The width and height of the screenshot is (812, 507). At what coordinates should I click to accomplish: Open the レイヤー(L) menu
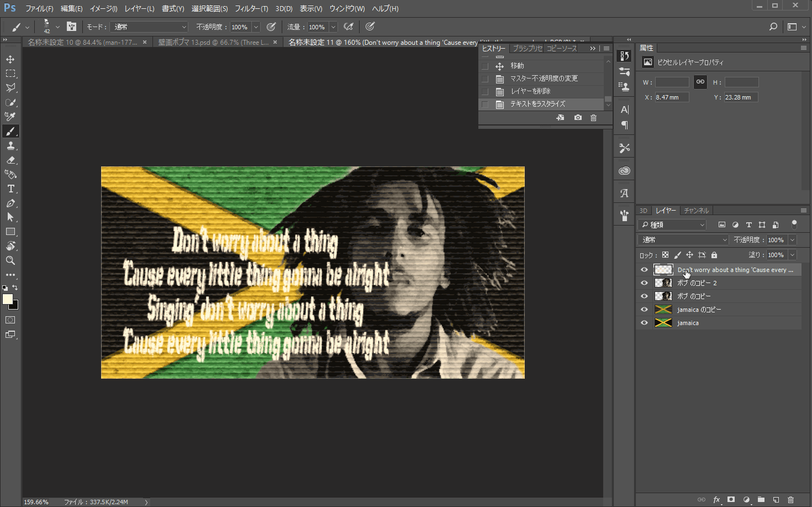click(139, 8)
